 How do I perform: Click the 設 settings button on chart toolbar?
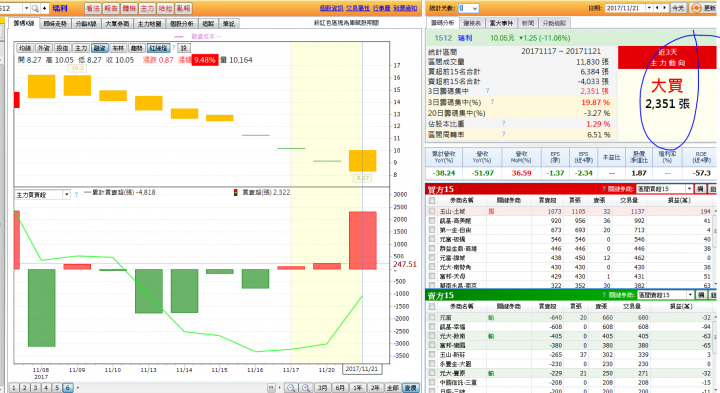[x=184, y=48]
